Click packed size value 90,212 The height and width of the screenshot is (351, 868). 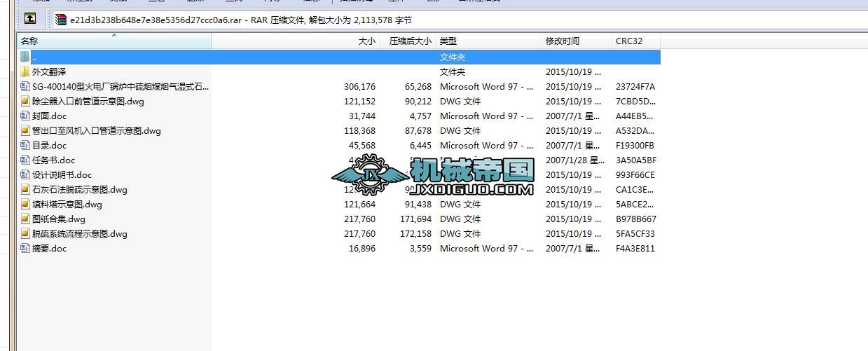point(418,101)
